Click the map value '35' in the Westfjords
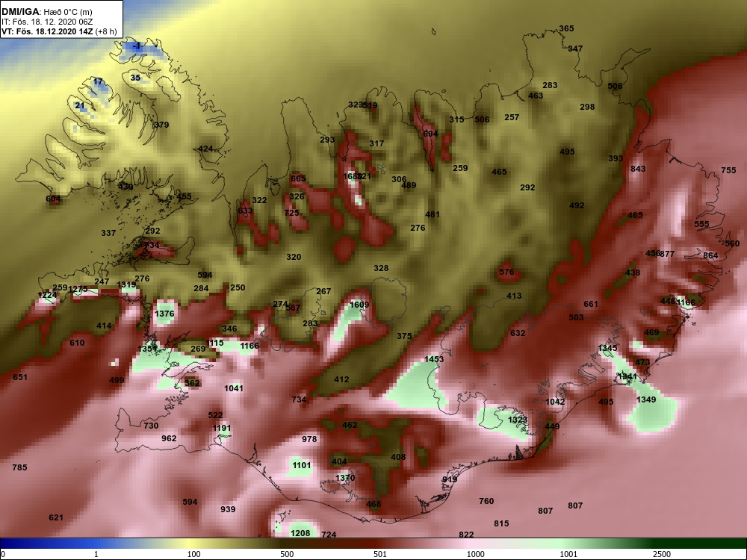Viewport: 747px width, 560px height. (x=135, y=78)
